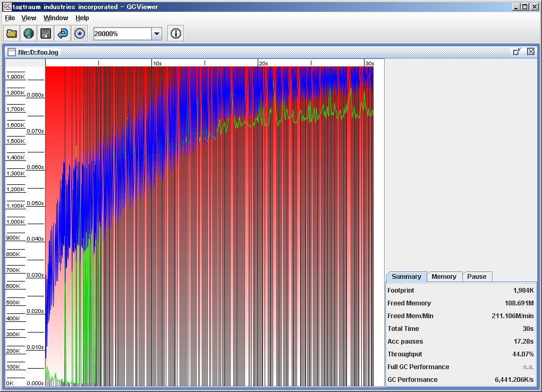Click the 0.020s pause axis label
The image size is (542, 392).
[35, 311]
